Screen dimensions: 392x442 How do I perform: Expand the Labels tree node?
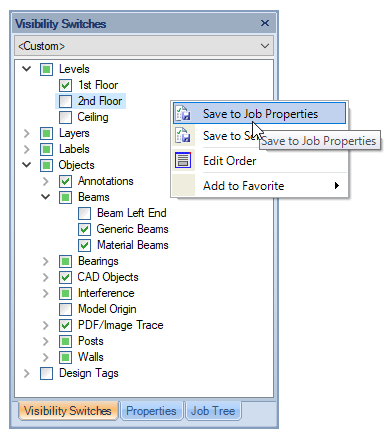(x=27, y=149)
